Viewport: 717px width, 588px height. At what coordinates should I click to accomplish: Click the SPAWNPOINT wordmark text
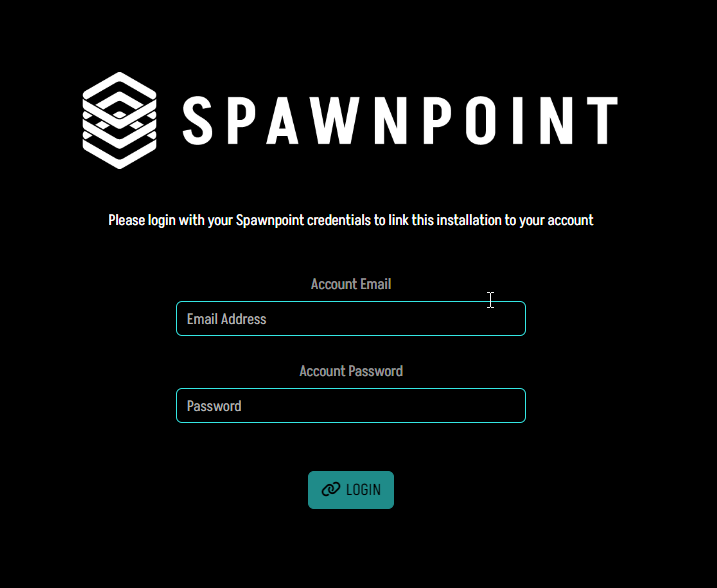coord(400,121)
